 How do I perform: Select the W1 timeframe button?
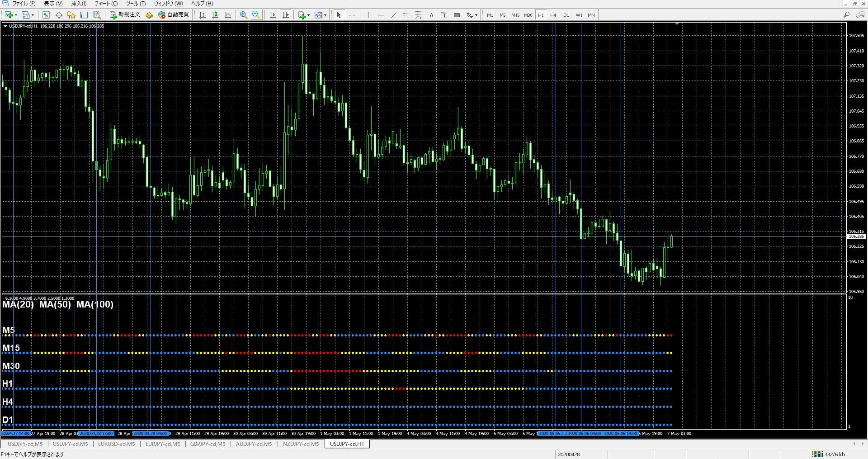(579, 15)
